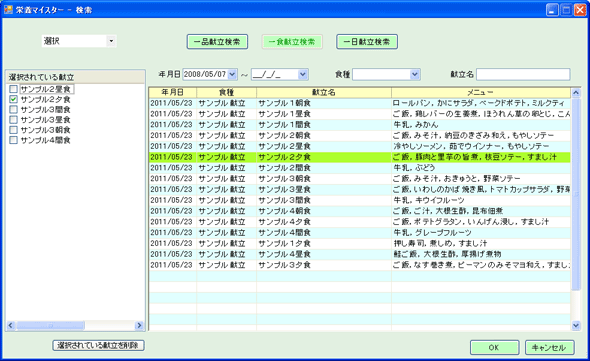Click menu cell 牛乳、みかん
Screen dimensions: 590x361
481,125
